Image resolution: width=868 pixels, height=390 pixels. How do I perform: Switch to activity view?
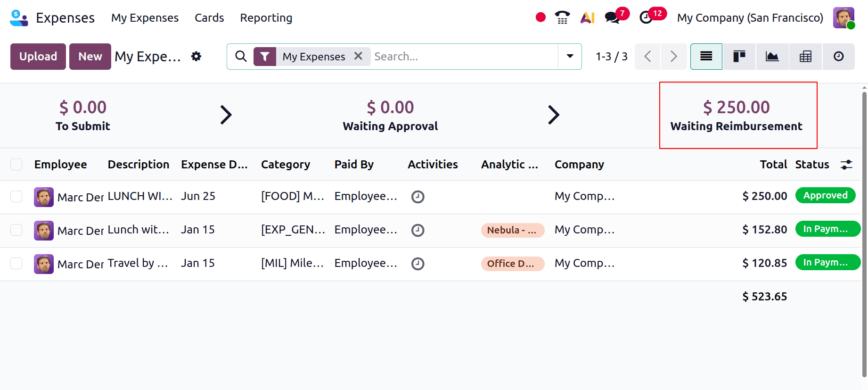(838, 57)
